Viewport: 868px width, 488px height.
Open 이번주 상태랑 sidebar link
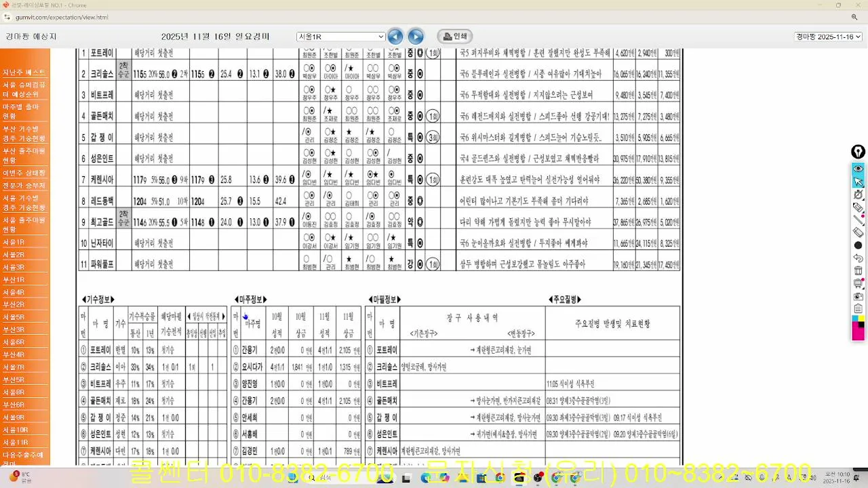coord(24,173)
